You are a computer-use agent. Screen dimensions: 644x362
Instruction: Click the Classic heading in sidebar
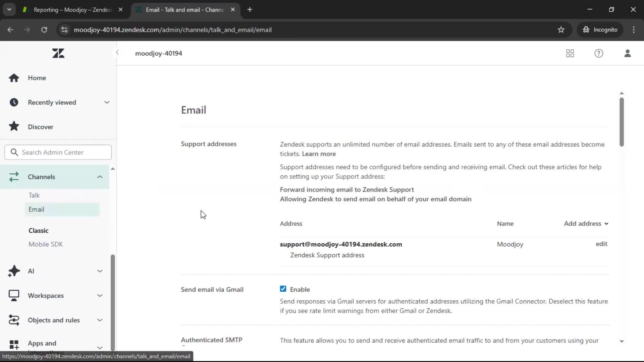click(38, 230)
